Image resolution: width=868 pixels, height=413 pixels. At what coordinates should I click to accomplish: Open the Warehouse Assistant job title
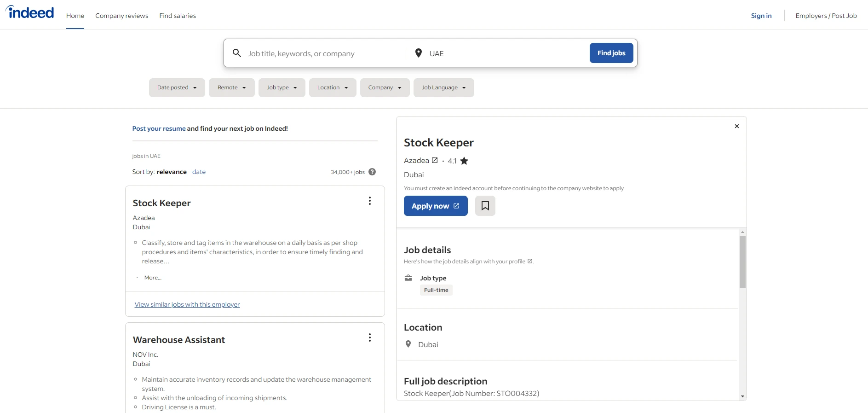pos(179,340)
